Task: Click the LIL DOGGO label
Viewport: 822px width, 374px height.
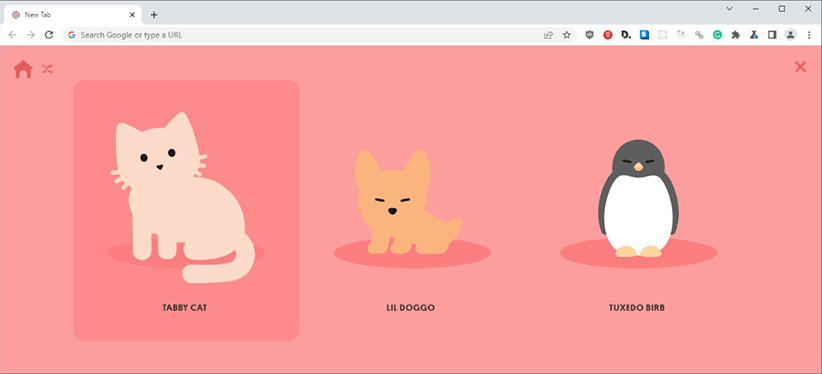Action: (410, 308)
